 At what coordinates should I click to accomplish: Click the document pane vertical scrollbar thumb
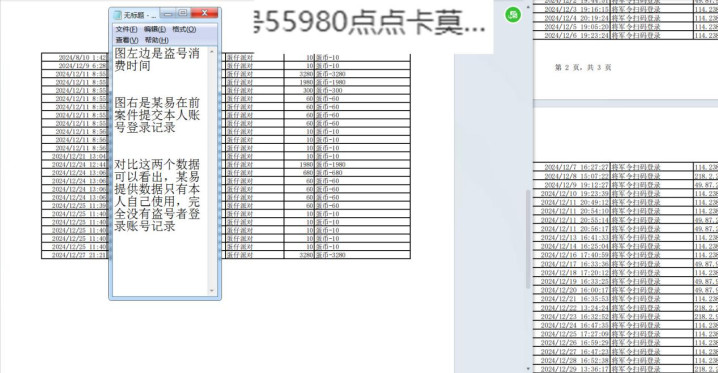tap(528, 239)
